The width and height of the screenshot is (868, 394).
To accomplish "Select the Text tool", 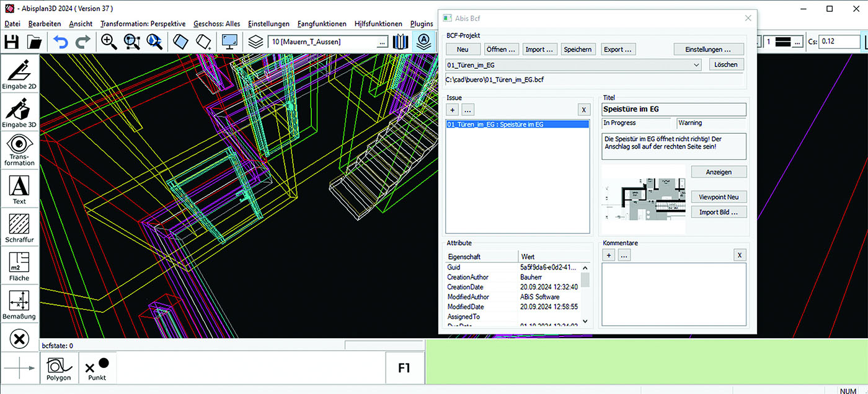I will (19, 190).
